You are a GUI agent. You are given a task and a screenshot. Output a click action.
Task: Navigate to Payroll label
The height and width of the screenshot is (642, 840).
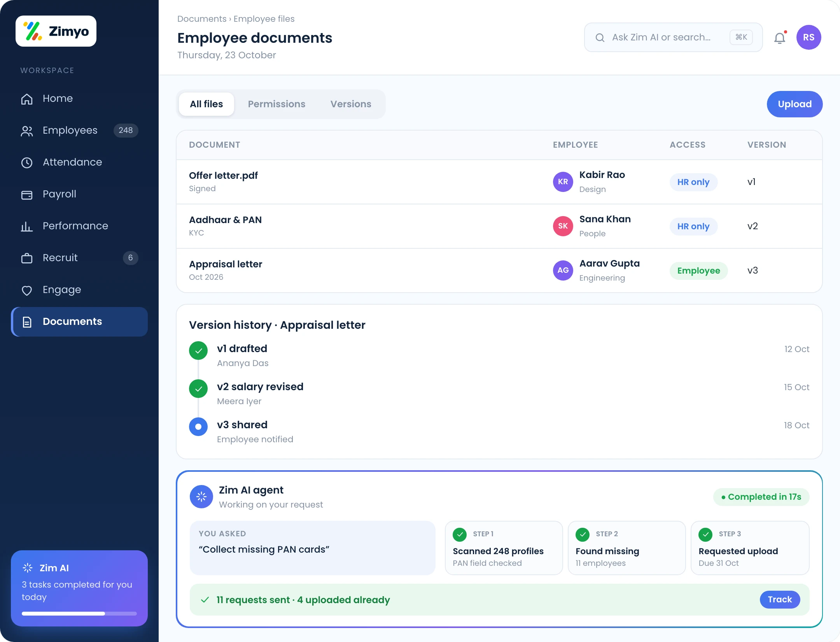(59, 194)
